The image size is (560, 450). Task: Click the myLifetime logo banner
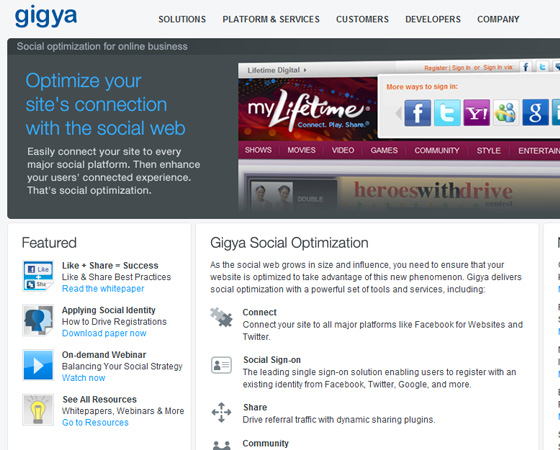click(308, 109)
